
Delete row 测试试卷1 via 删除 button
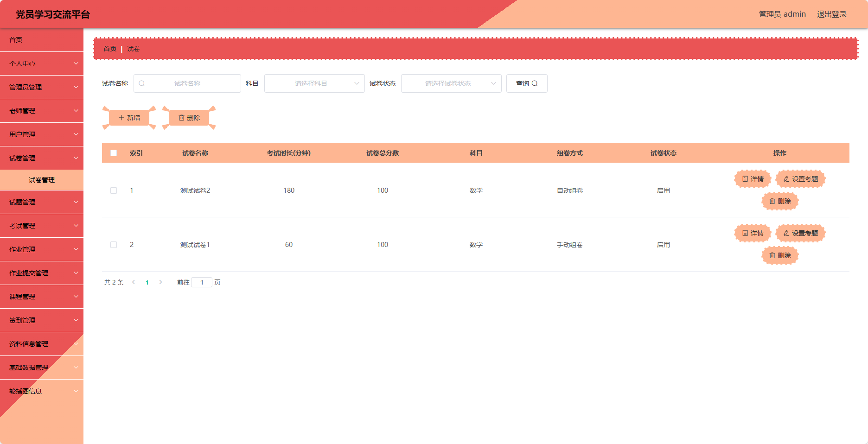(780, 255)
